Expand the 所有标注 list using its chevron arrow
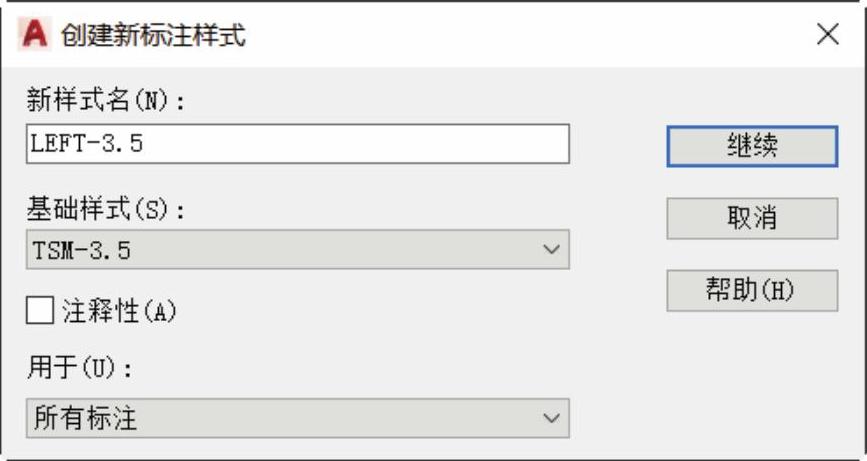The height and width of the screenshot is (461, 867). (x=550, y=418)
